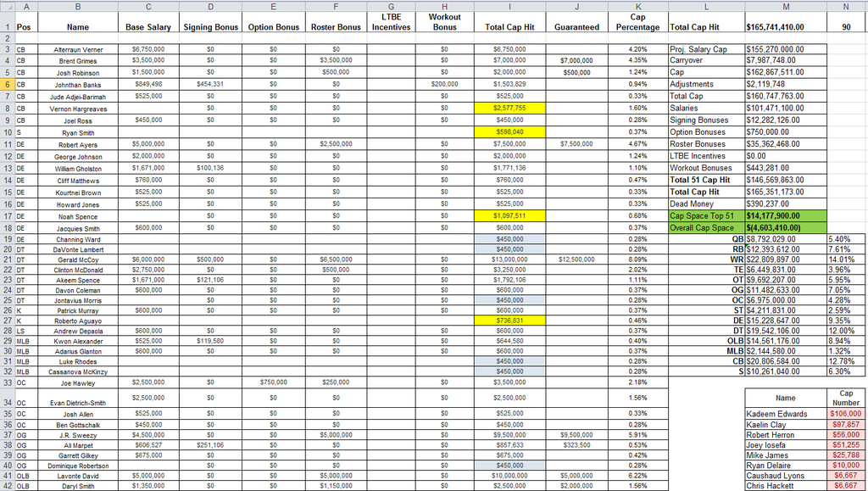Select the J.R. Sweezy name cell
Viewport: 868px width, 491px height.
pos(78,434)
